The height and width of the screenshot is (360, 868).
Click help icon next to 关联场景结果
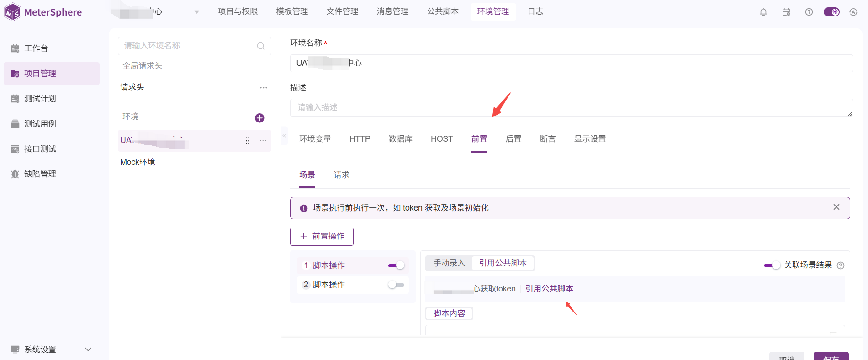(x=840, y=265)
